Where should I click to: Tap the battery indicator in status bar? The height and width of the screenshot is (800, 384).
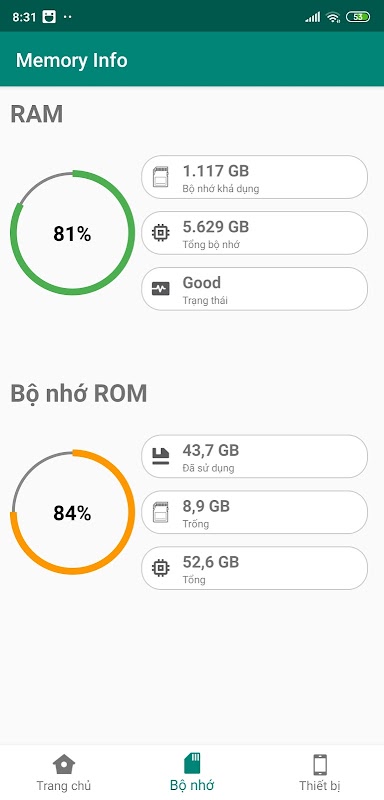point(358,17)
